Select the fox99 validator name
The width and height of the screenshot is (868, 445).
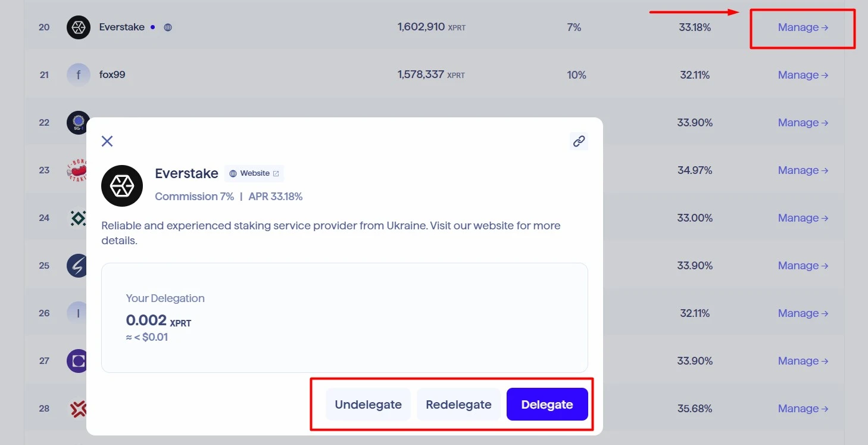[x=112, y=75]
